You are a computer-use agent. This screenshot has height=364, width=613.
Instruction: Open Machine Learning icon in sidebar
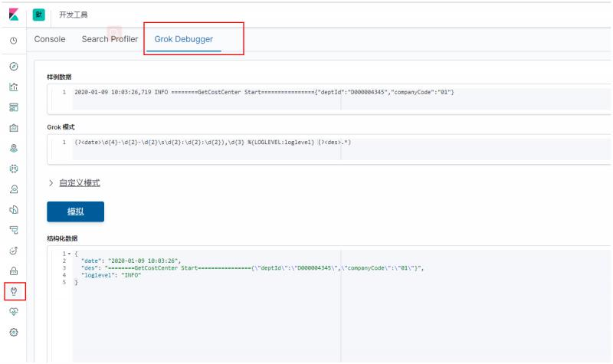pyautogui.click(x=14, y=169)
